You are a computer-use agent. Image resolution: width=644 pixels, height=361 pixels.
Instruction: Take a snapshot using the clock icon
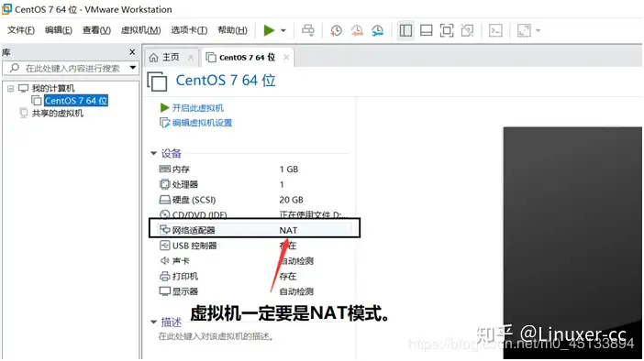pyautogui.click(x=336, y=30)
